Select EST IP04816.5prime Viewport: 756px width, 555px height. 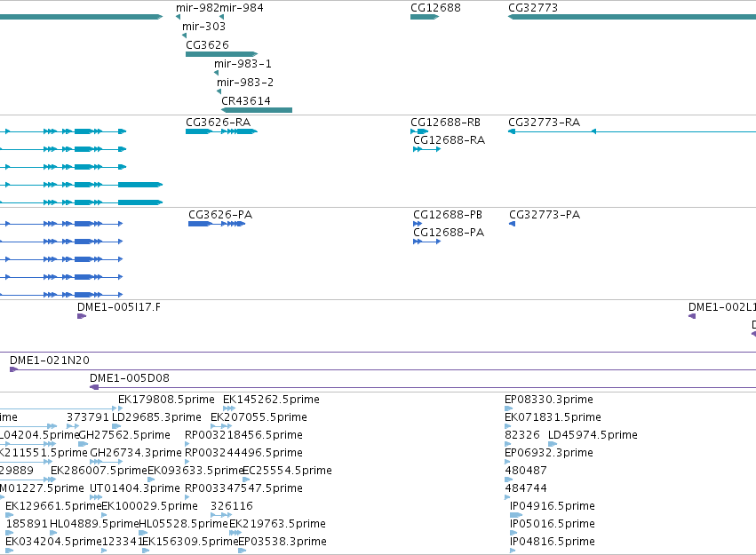point(553,542)
